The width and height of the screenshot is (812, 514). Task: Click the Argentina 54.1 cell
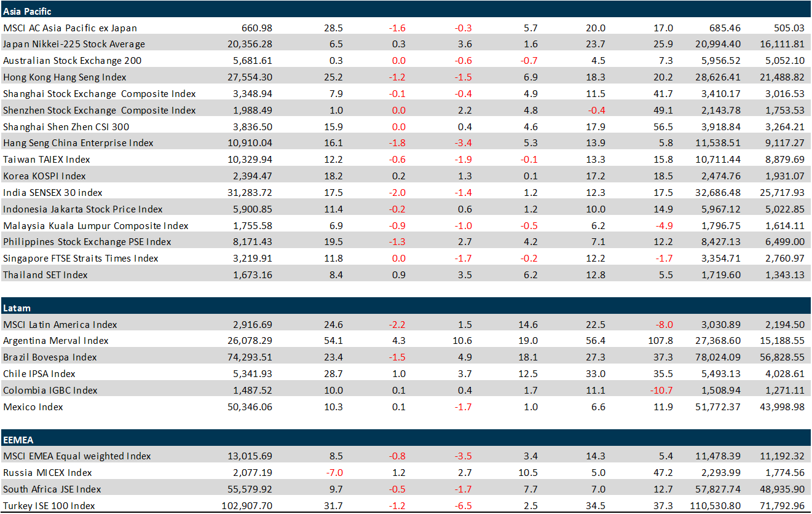click(334, 341)
